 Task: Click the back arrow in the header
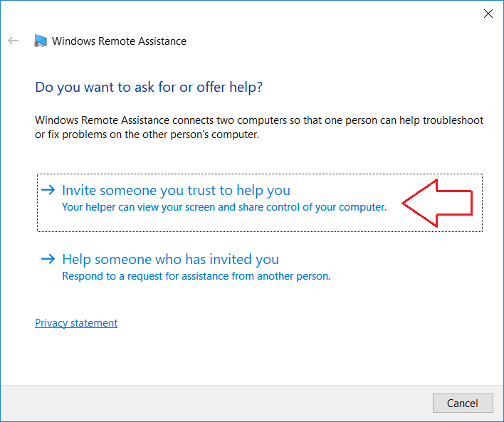pyautogui.click(x=14, y=41)
